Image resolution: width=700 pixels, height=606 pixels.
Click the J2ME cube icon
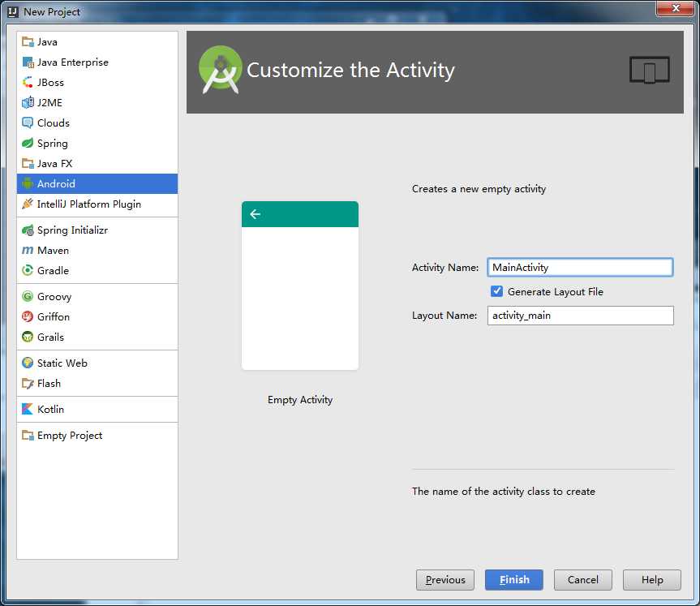coord(28,103)
